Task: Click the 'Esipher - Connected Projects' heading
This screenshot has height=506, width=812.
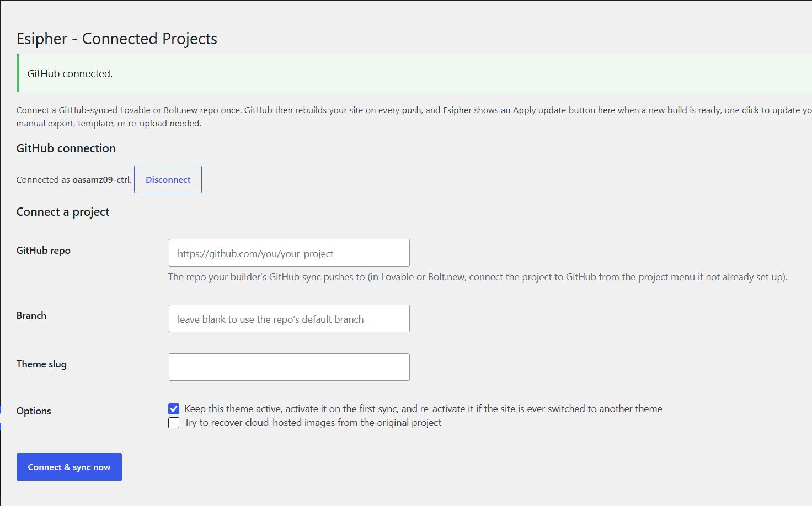Action: [117, 39]
